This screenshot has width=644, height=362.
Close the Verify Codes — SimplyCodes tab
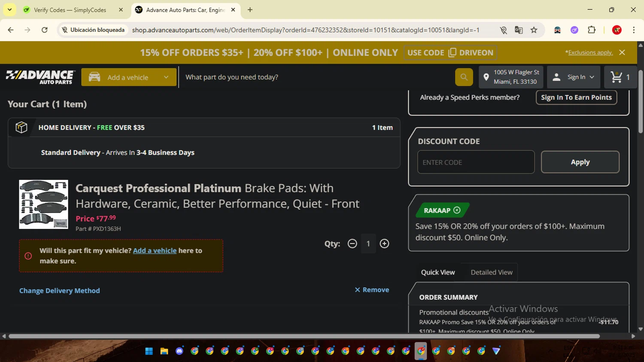121,10
